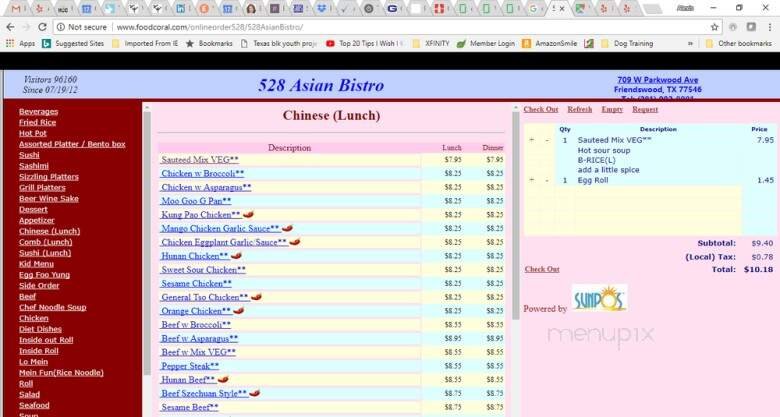The width and height of the screenshot is (780, 417).
Task: Switch to the Gmail browser tab
Action: point(15,8)
